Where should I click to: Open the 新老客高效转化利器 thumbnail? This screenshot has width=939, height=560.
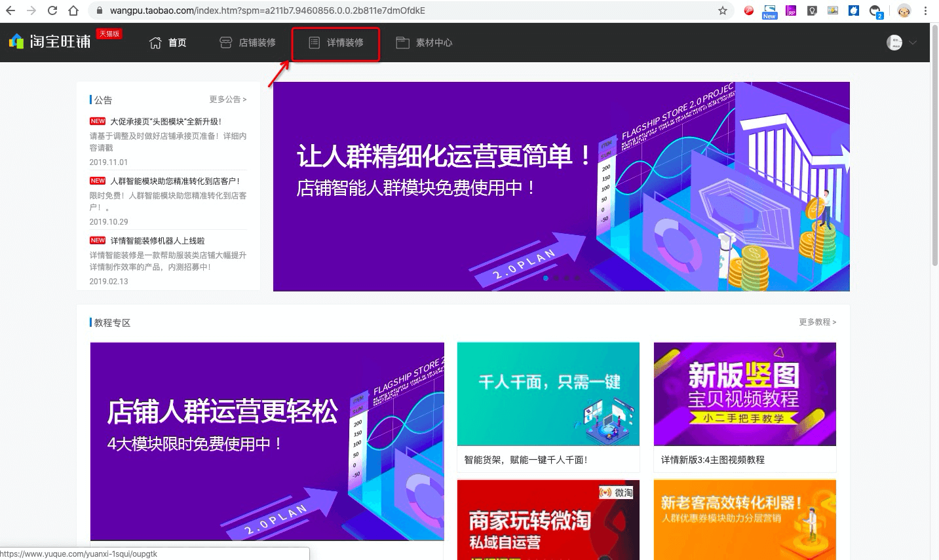745,520
